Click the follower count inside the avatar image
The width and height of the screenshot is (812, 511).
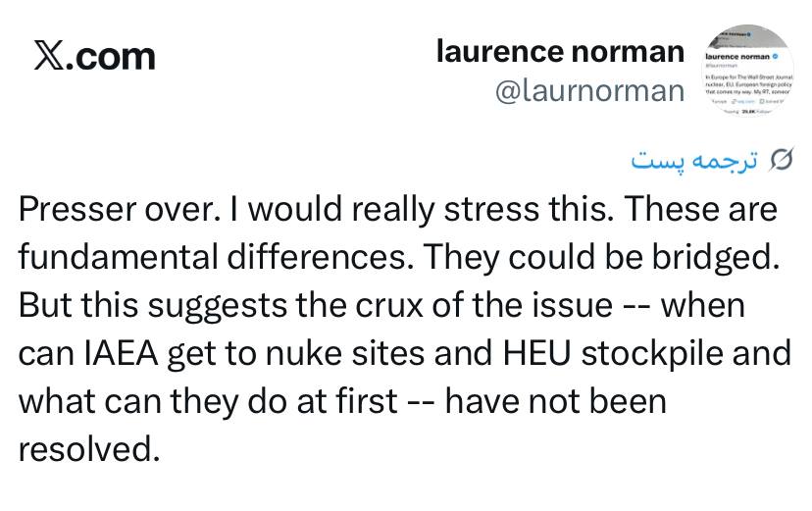748,111
